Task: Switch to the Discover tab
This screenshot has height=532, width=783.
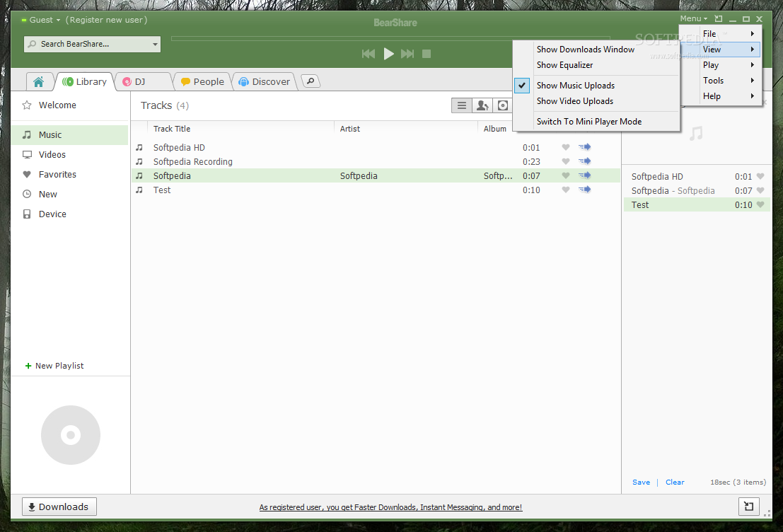Action: 265,81
